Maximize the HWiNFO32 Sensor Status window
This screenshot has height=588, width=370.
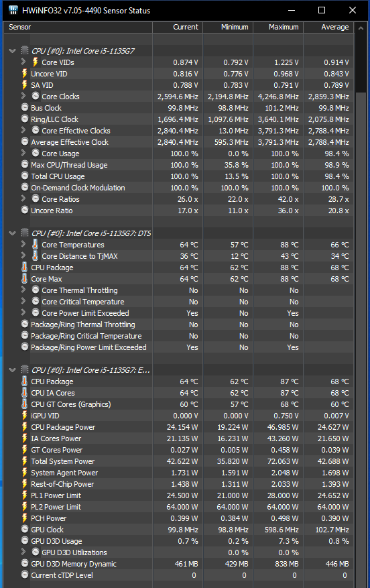pos(322,10)
